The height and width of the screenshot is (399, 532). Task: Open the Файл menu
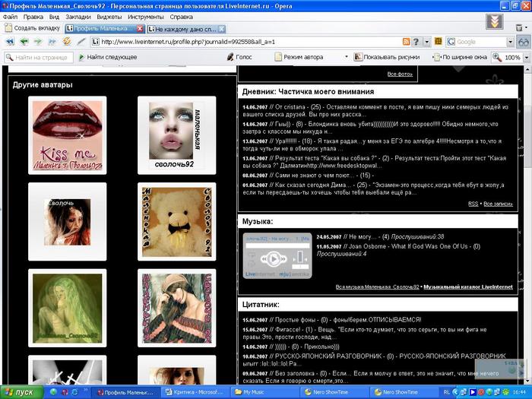[10, 17]
